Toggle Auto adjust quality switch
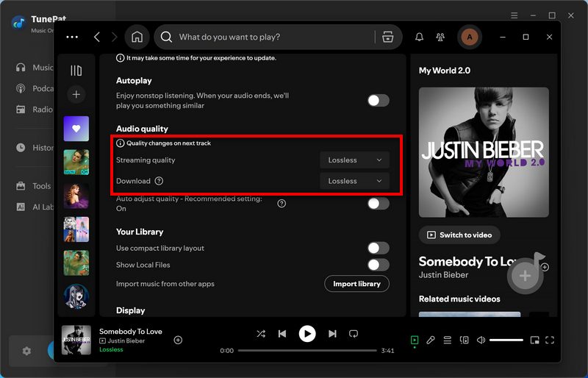 coord(379,204)
